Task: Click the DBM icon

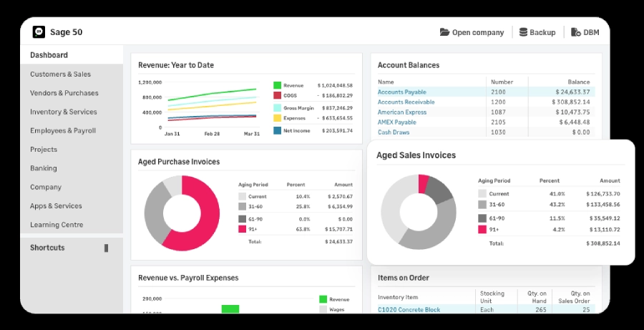Action: [x=576, y=32]
